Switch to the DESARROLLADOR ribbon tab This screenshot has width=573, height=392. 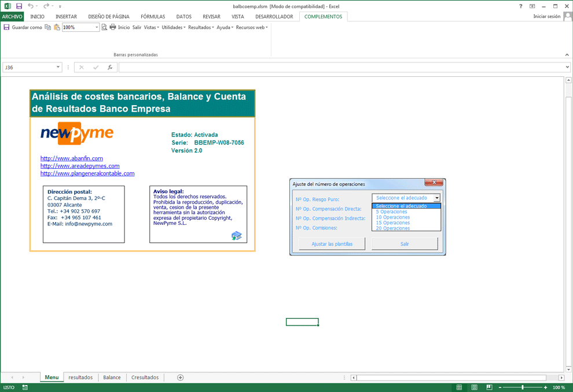click(274, 16)
